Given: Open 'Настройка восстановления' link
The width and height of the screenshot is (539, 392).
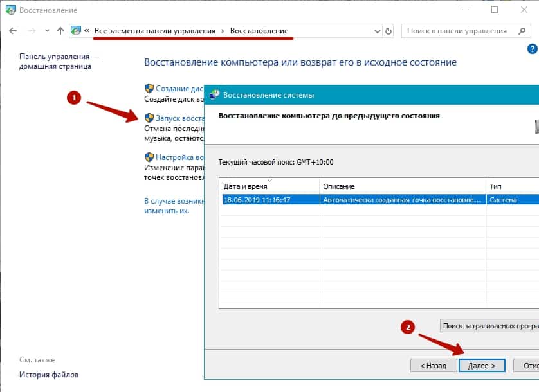Looking at the screenshot, I should (180, 157).
